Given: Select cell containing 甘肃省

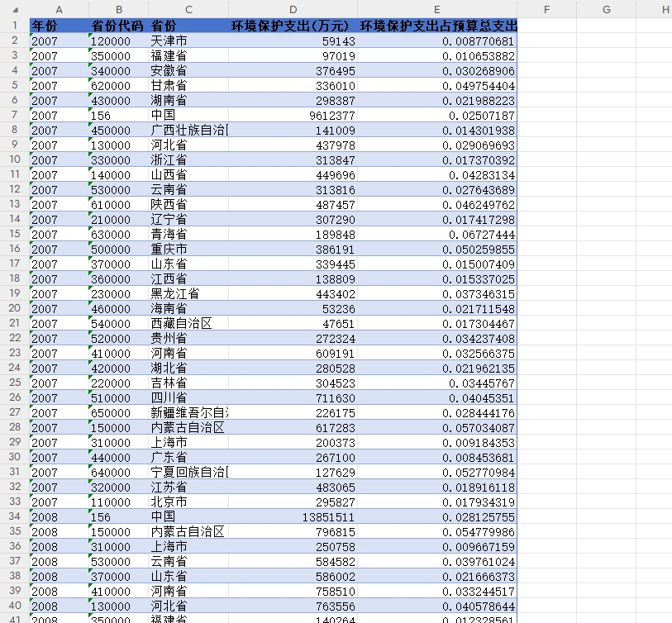Looking at the screenshot, I should [188, 85].
